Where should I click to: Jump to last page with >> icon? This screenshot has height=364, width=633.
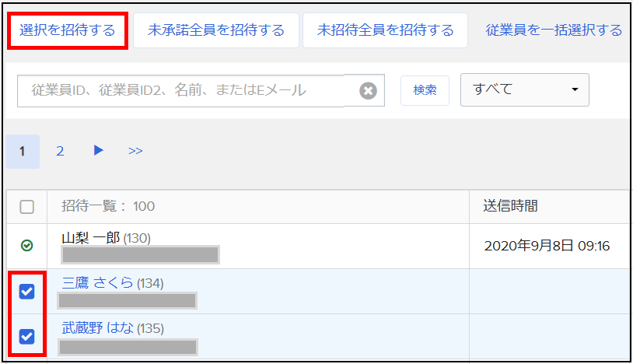135,151
